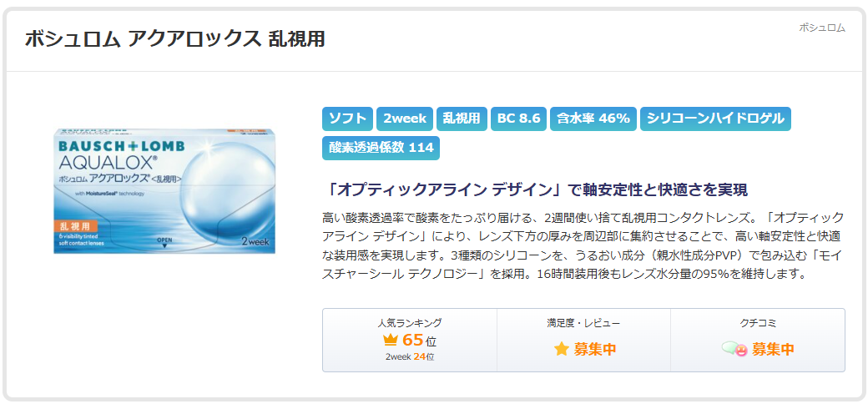
Task: Click the speech bubble face icon
Action: click(734, 349)
